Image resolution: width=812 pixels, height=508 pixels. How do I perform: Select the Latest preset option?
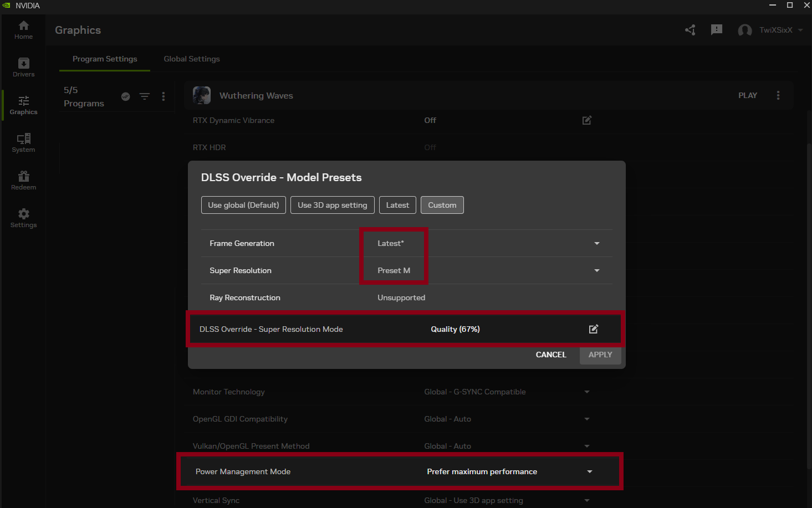pos(397,205)
